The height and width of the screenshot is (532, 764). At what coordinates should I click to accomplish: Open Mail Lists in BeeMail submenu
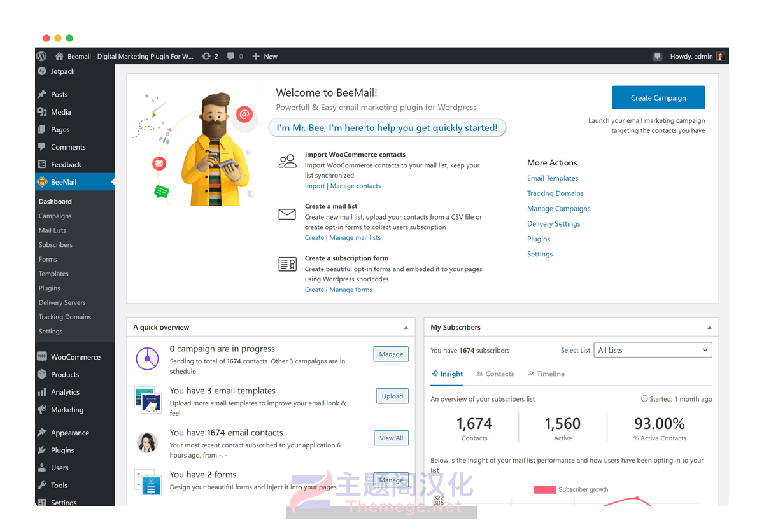click(x=52, y=230)
